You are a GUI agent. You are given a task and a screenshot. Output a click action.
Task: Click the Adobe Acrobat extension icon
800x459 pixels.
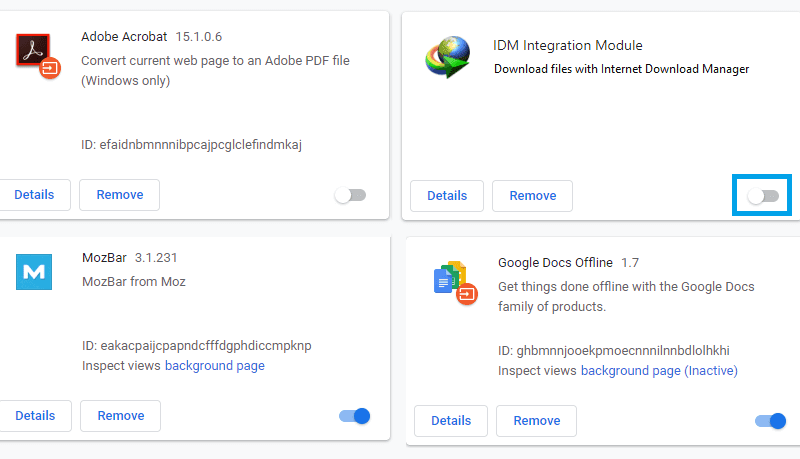(x=38, y=55)
